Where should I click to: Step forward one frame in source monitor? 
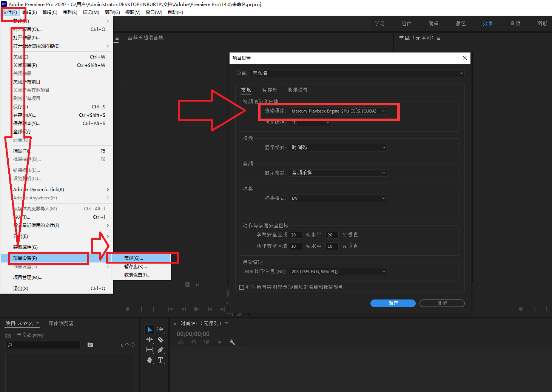(210, 309)
